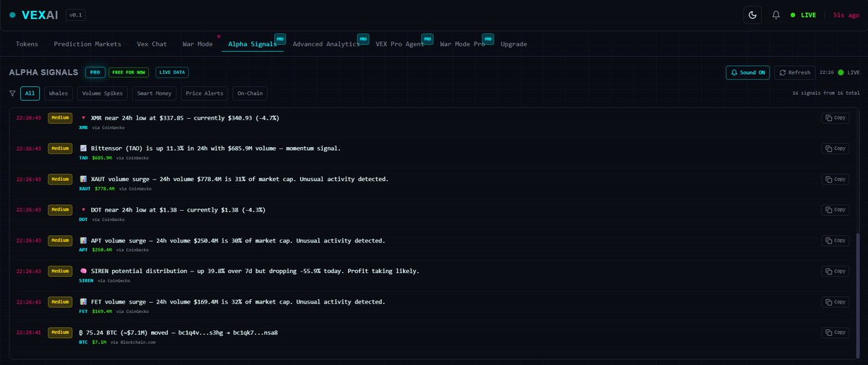The height and width of the screenshot is (365, 868).
Task: Click the BTC ticker label
Action: pos(83,342)
